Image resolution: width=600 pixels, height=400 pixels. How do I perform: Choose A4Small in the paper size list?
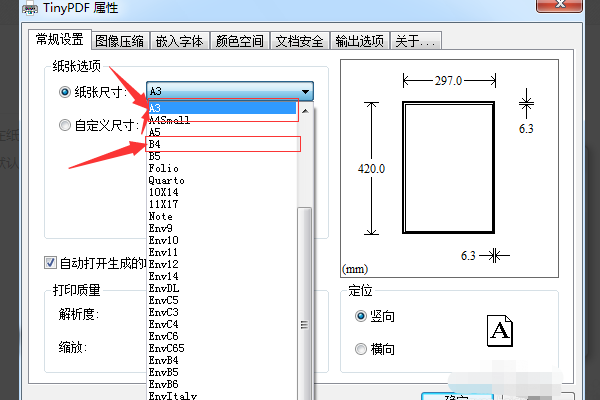click(222, 120)
